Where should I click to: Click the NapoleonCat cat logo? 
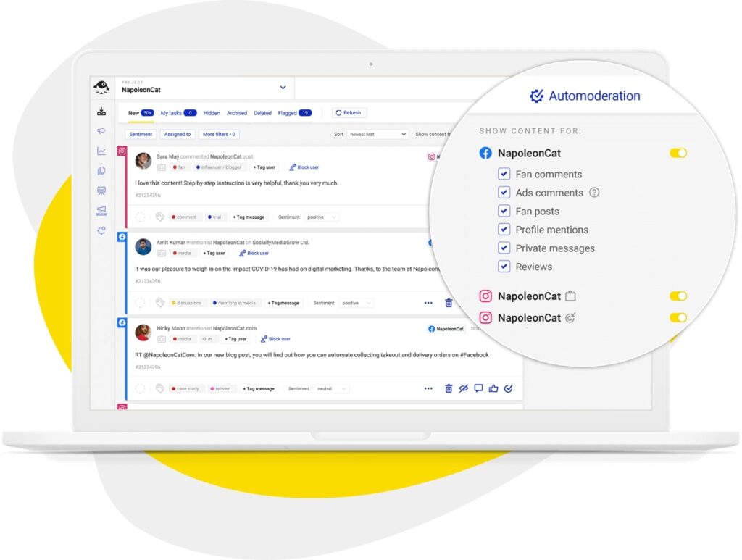pyautogui.click(x=101, y=87)
